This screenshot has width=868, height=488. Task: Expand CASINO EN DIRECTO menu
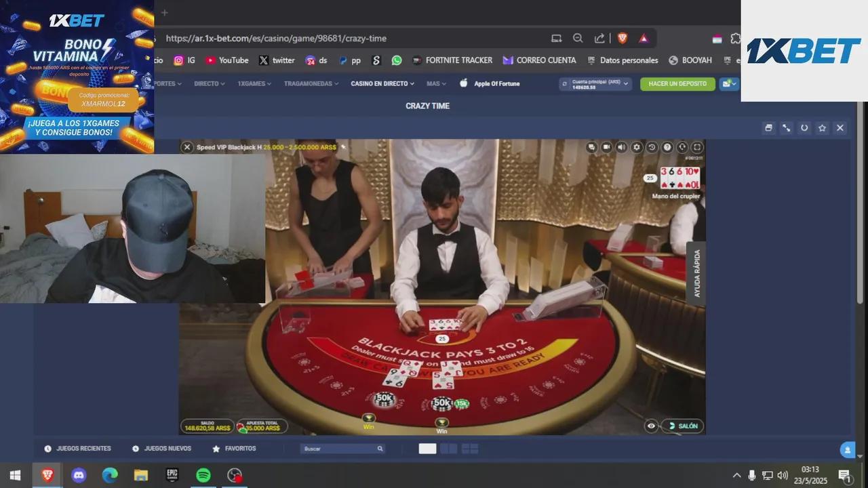pyautogui.click(x=382, y=83)
